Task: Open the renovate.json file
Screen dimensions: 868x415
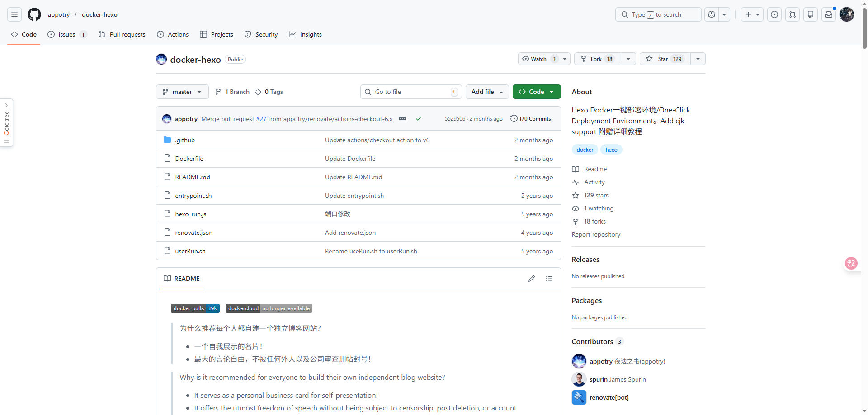Action: point(194,233)
